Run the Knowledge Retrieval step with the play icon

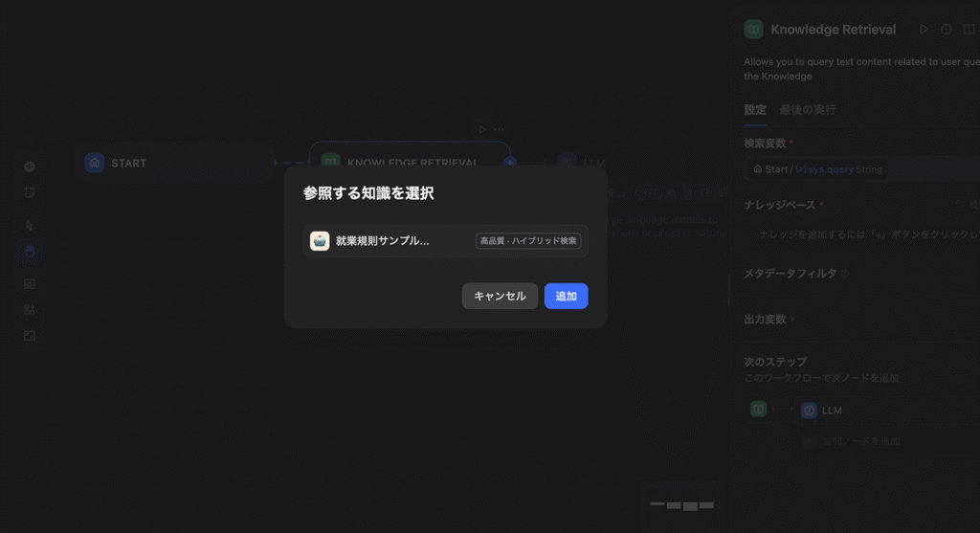pos(924,30)
